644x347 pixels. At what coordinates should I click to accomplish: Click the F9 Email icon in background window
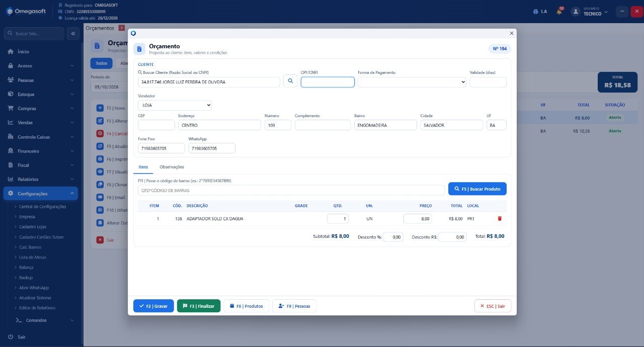pos(100,197)
